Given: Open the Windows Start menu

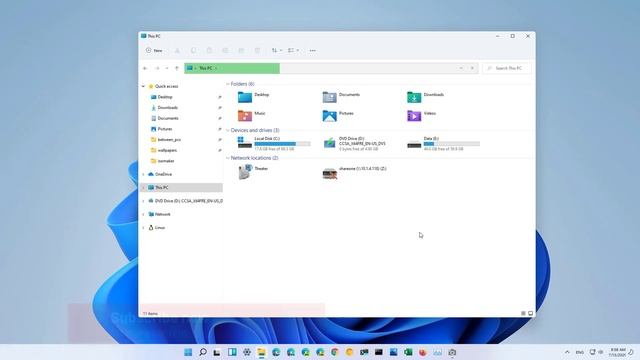Looking at the screenshot, I should pos(188,352).
